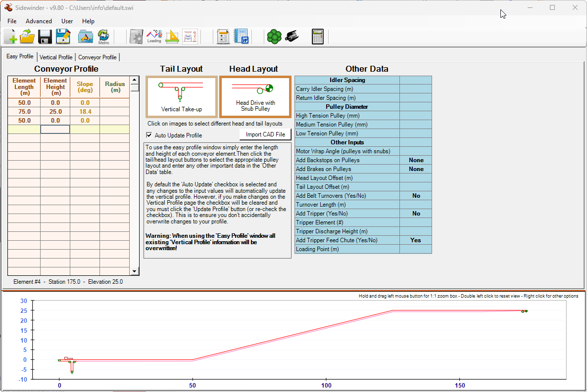Viewport: 587px width, 392px height.
Task: Open Add Backstops on Pulleys None option
Action: coord(415,160)
